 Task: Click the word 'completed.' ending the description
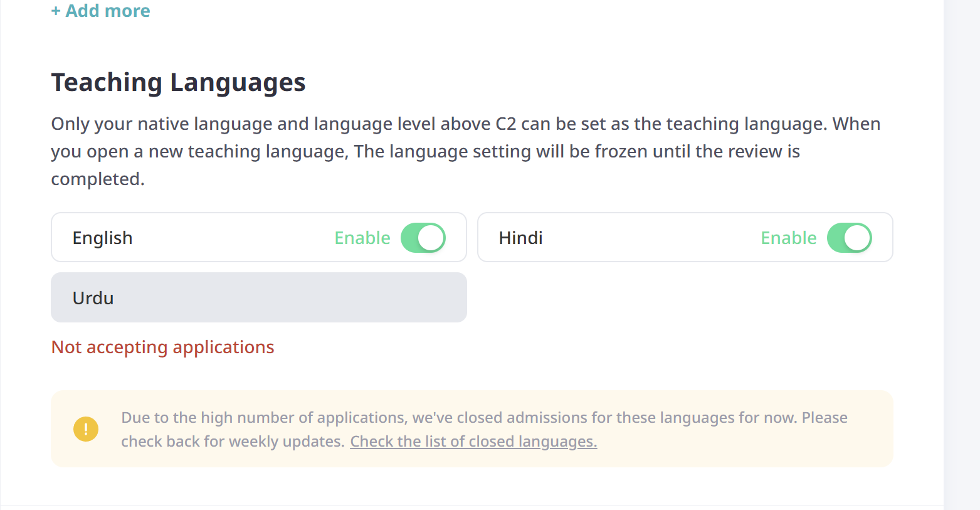click(x=97, y=179)
